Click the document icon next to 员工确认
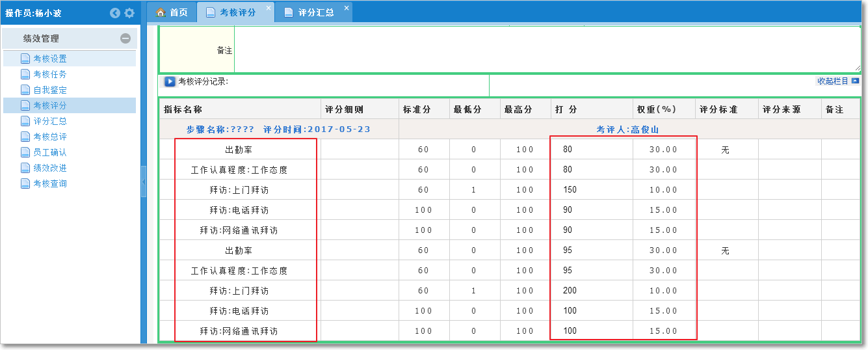Image resolution: width=868 pixels, height=350 pixels. 25,152
